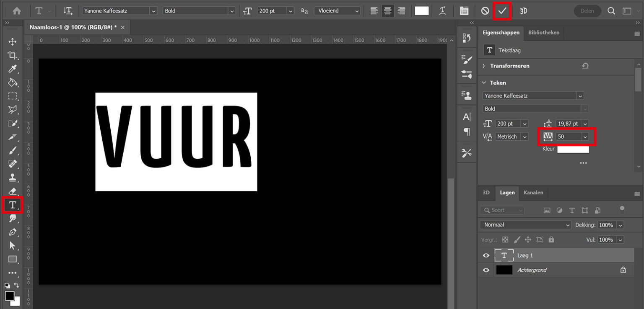
Task: Reset transform in Transformeren section
Action: coord(585,66)
